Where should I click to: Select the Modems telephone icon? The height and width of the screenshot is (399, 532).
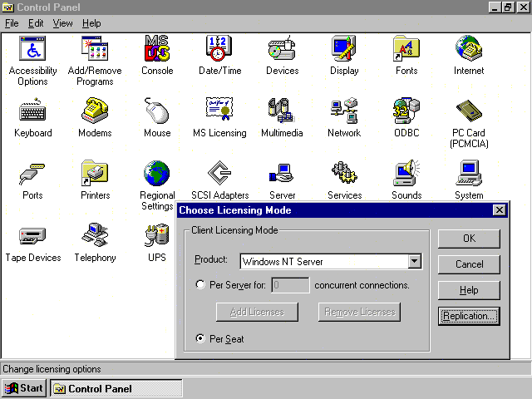[95, 111]
